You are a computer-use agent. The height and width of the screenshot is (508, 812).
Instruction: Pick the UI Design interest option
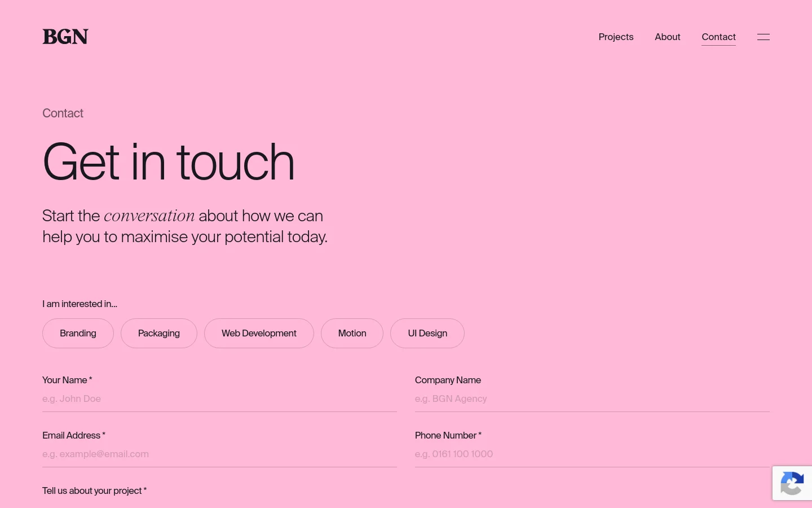pyautogui.click(x=427, y=333)
